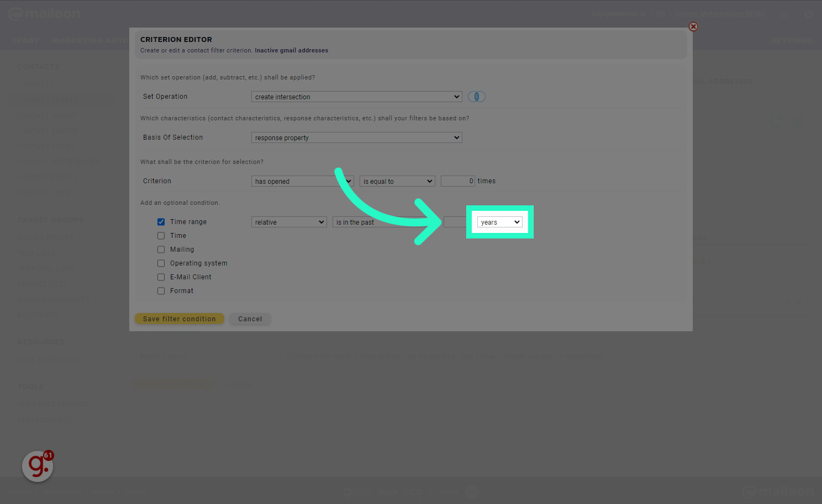Close the Criterion Editor with the red X
This screenshot has height=504, width=822.
coord(693,26)
